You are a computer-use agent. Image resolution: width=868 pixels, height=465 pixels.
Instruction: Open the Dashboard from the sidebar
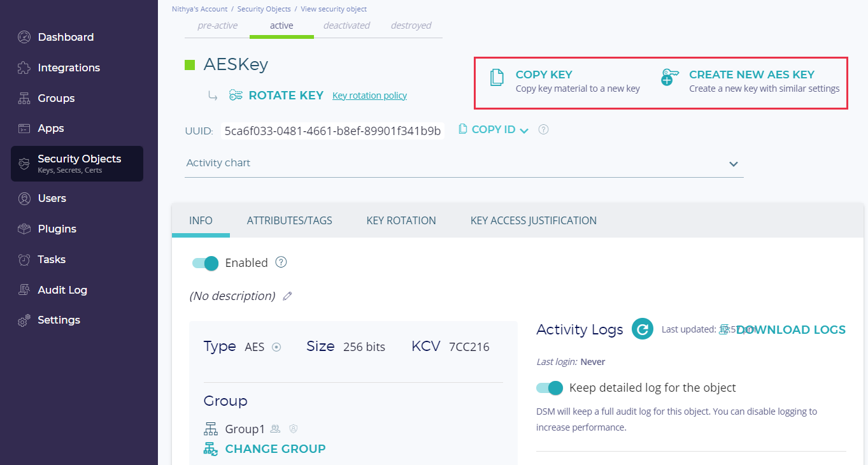pos(66,37)
